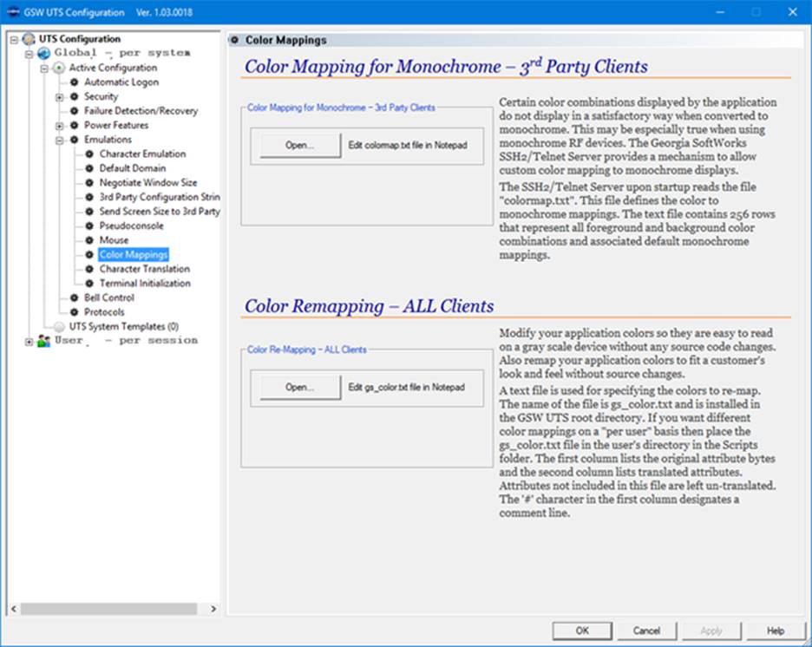Click the gear icon beside Security
The height and width of the screenshot is (647, 812).
pos(74,96)
